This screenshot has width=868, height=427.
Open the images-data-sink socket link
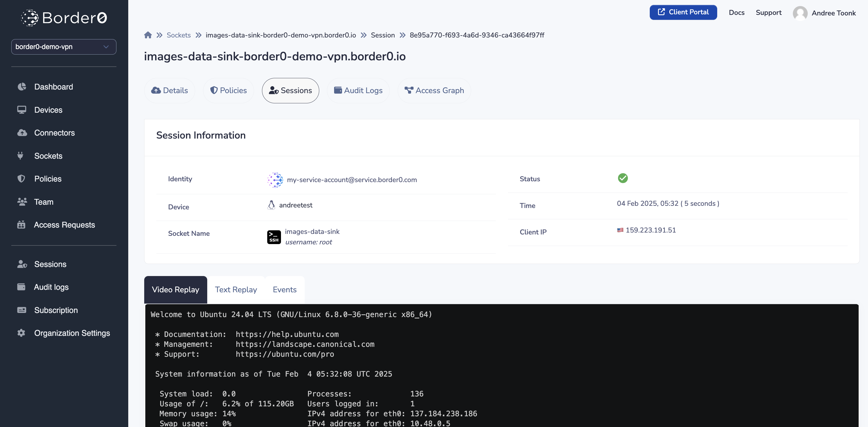(x=312, y=232)
